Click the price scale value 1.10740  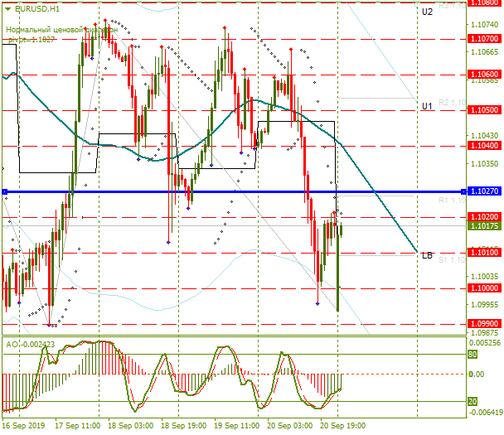point(484,25)
